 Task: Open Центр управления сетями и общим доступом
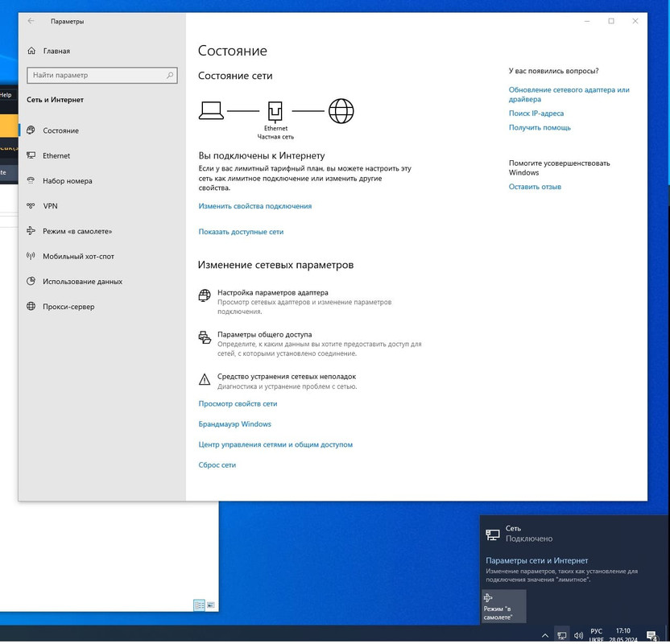(275, 444)
